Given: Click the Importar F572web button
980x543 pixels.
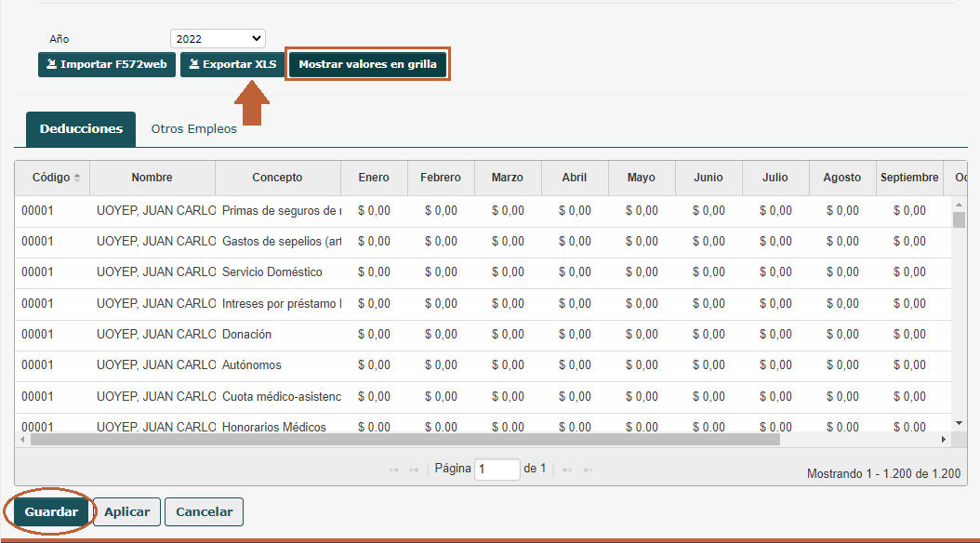Looking at the screenshot, I should [x=107, y=64].
